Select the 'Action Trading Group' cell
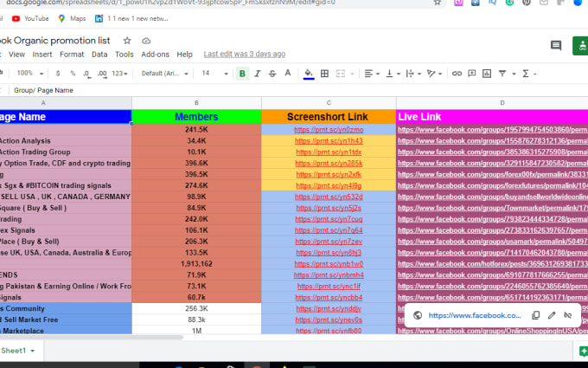This screenshot has height=368, width=588. tap(66, 152)
